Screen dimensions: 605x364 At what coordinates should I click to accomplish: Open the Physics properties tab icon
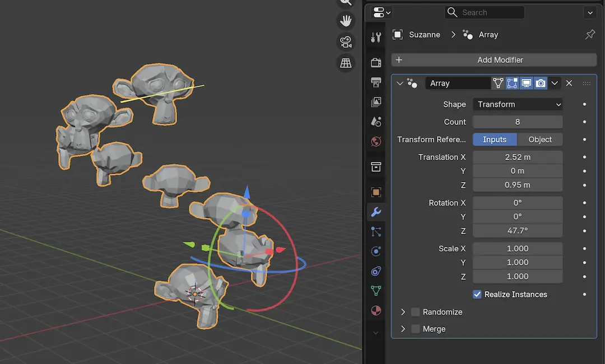coord(376,251)
